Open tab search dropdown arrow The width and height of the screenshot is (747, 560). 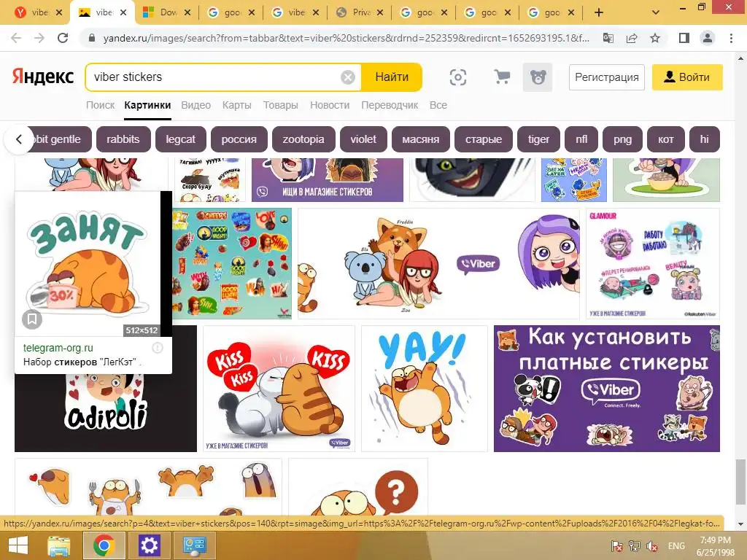[656, 13]
